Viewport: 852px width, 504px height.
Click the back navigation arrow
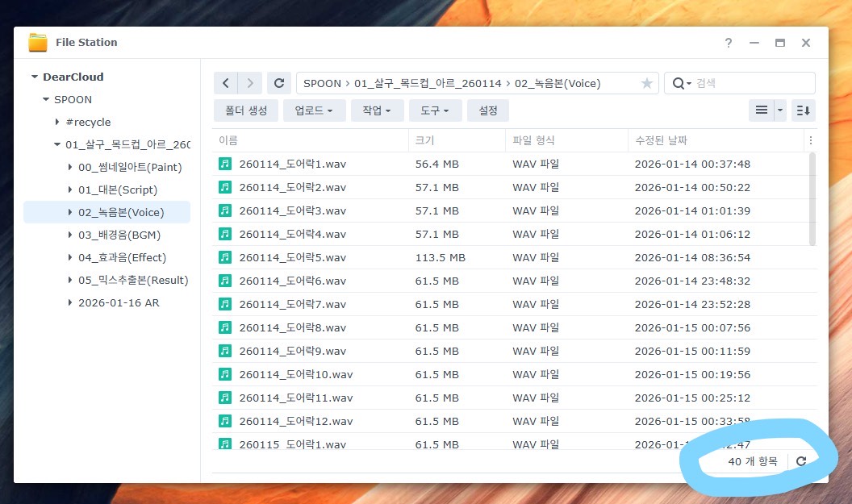(226, 83)
